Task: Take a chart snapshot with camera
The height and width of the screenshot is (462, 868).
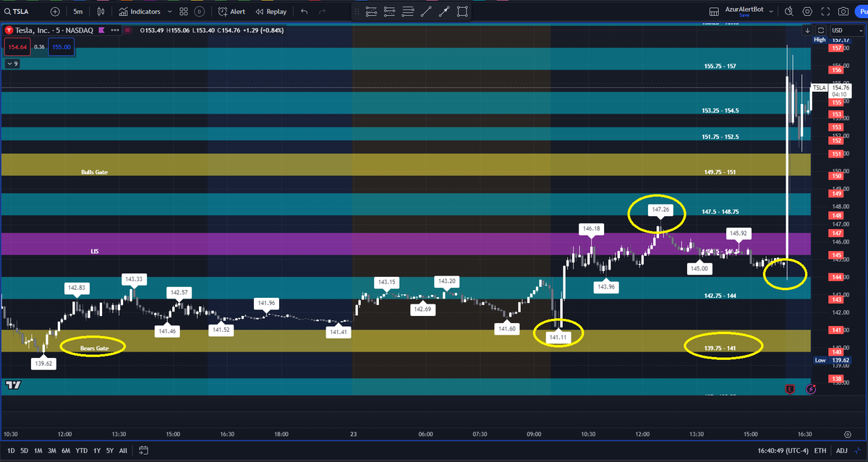Action: pos(843,12)
